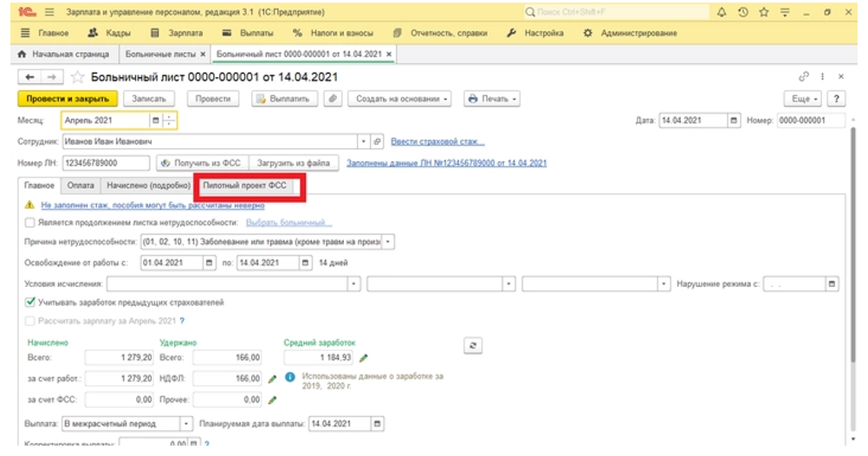The height and width of the screenshot is (456, 868).
Task: Click the recalculate refresh arrows button
Action: pos(472,345)
